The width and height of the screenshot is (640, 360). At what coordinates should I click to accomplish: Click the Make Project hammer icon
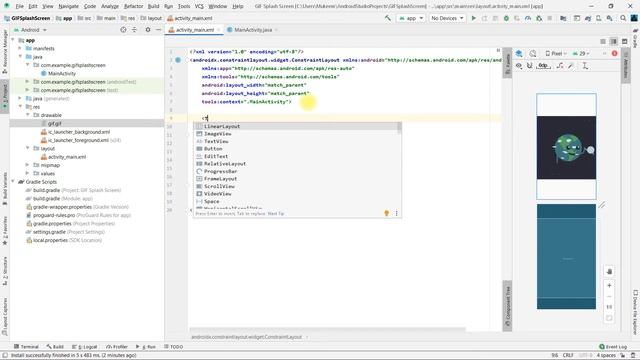pos(387,18)
